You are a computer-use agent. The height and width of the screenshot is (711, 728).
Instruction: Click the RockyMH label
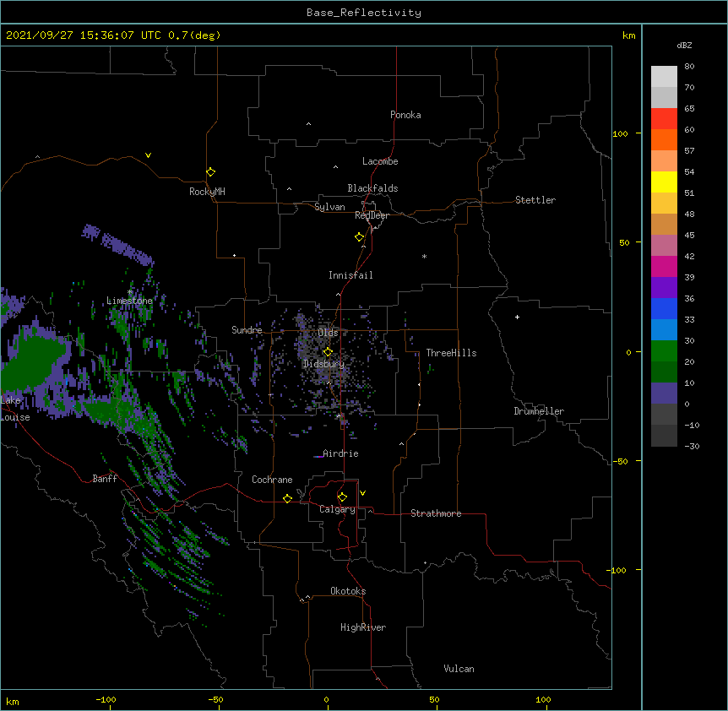click(207, 192)
